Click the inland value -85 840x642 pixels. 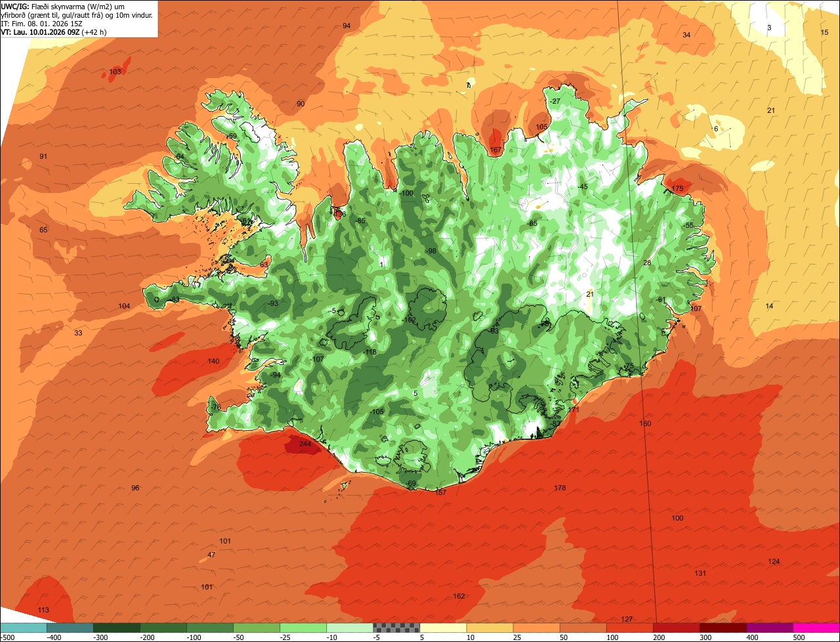pyautogui.click(x=360, y=221)
